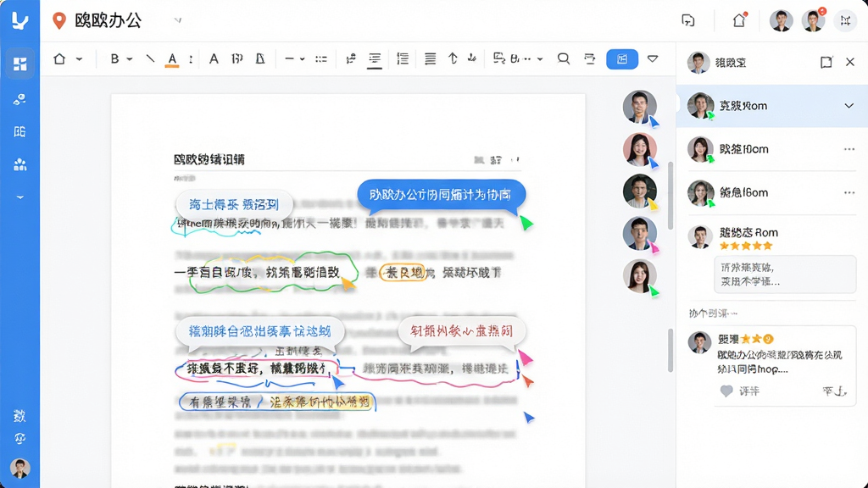Click the orange highlighted word in the document
The width and height of the screenshot is (868, 488).
point(403,272)
